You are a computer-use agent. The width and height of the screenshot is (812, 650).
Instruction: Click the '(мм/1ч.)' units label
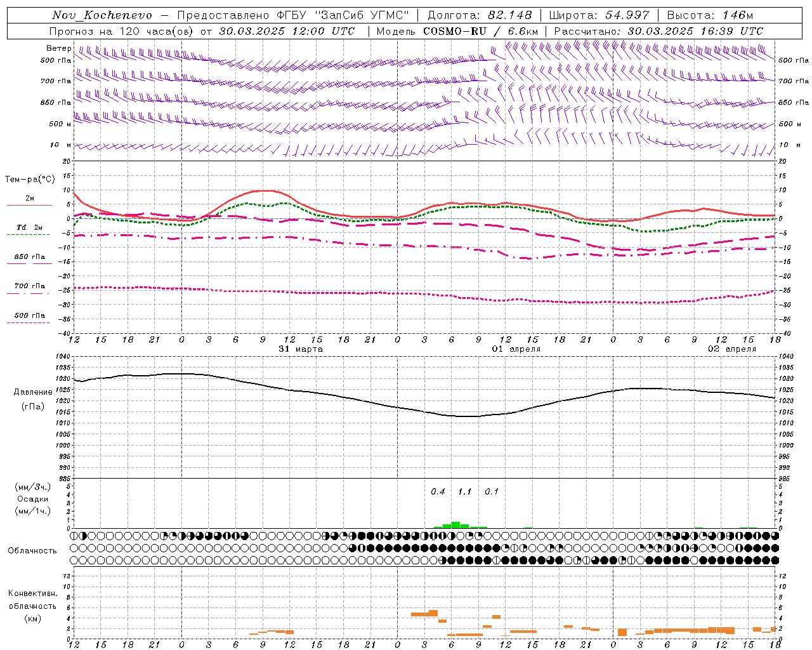33,511
